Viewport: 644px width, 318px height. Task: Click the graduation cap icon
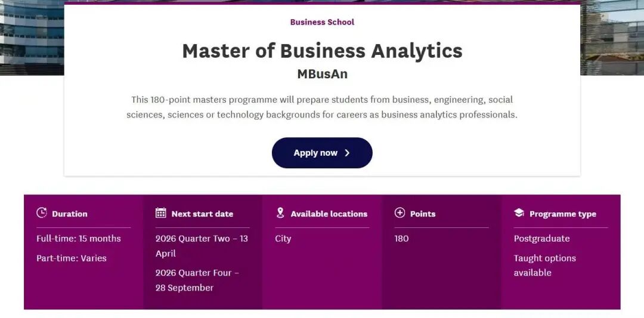coord(519,213)
